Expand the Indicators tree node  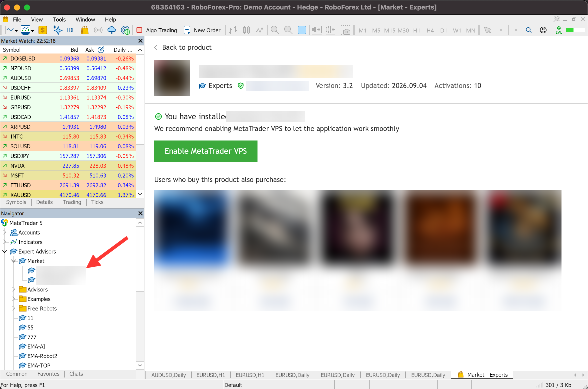pyautogui.click(x=4, y=242)
